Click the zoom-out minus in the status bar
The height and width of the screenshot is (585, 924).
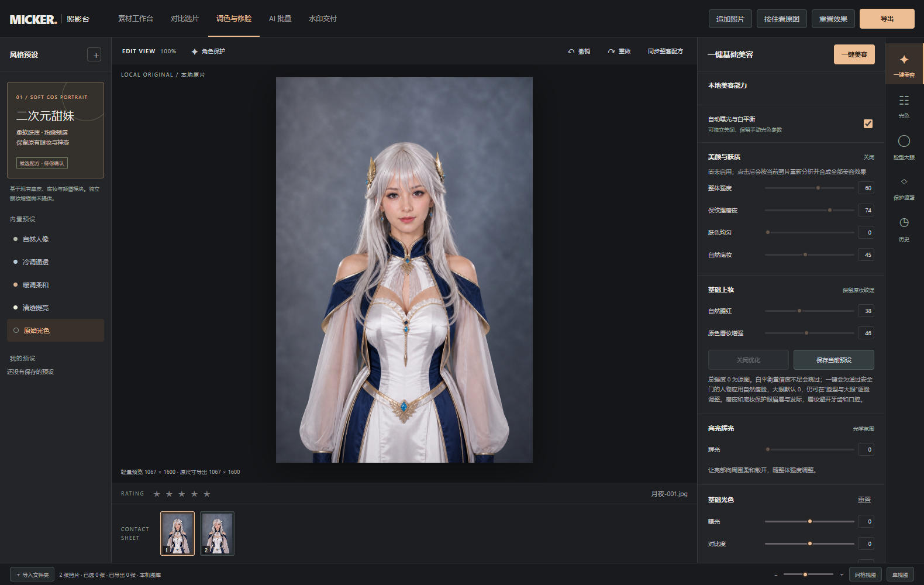tap(776, 575)
